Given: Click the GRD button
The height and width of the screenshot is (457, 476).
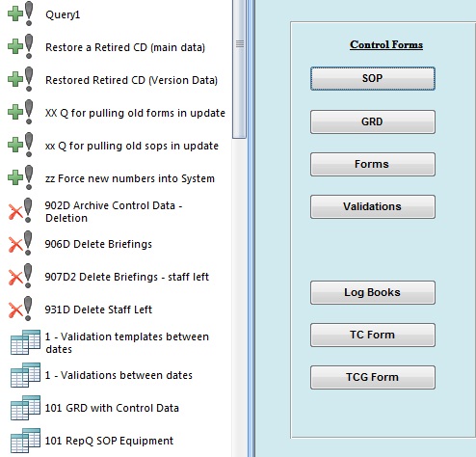Looking at the screenshot, I should (373, 121).
